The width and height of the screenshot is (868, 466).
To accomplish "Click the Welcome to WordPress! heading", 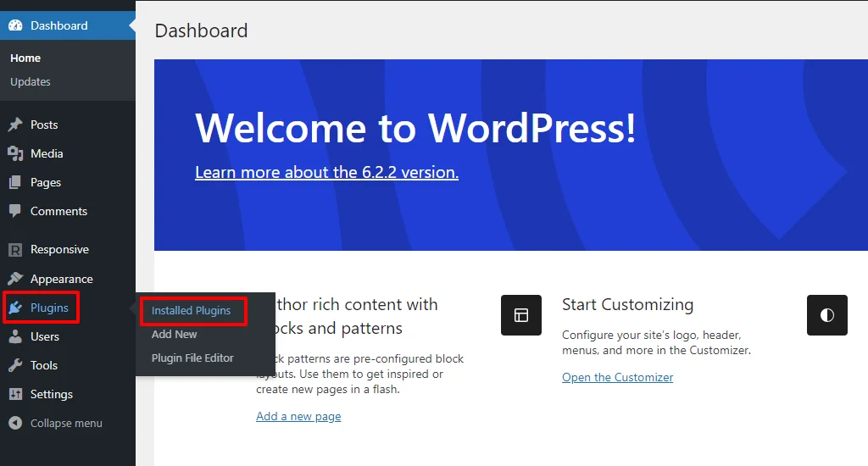I will (x=415, y=128).
